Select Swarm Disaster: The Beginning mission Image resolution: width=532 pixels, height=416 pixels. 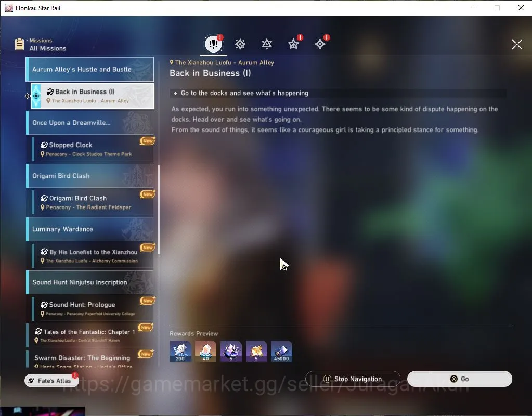coord(90,360)
